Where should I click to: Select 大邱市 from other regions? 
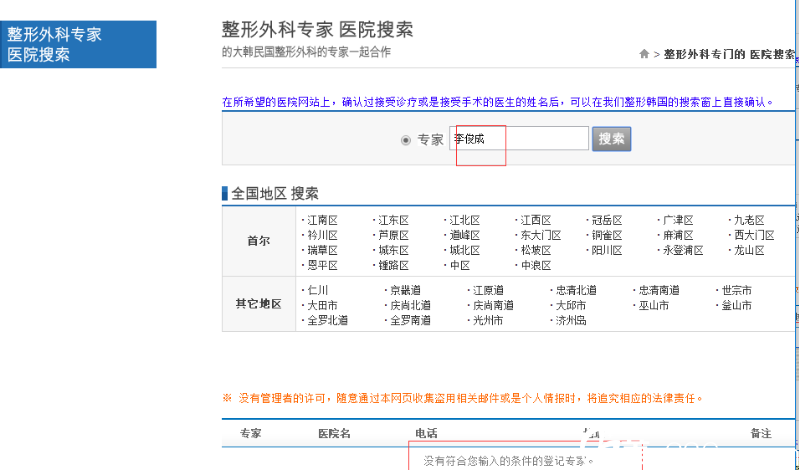[x=571, y=305]
